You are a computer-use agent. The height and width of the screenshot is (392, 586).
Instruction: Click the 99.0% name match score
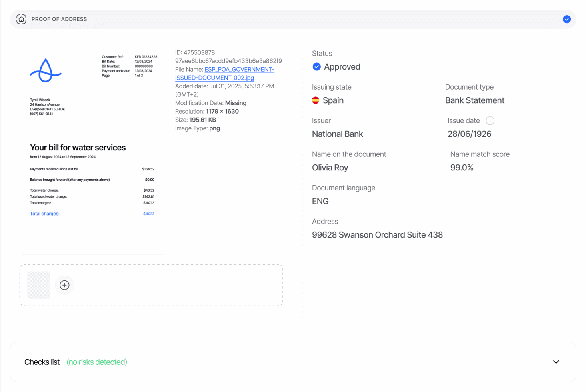tap(462, 168)
